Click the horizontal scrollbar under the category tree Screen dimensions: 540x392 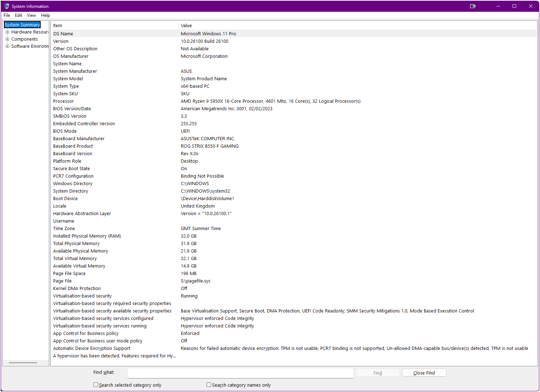[x=23, y=363]
